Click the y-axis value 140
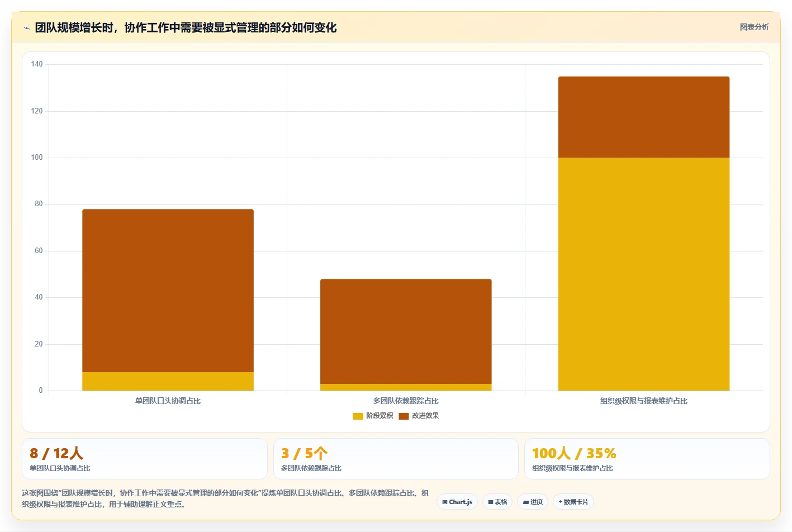 point(37,64)
